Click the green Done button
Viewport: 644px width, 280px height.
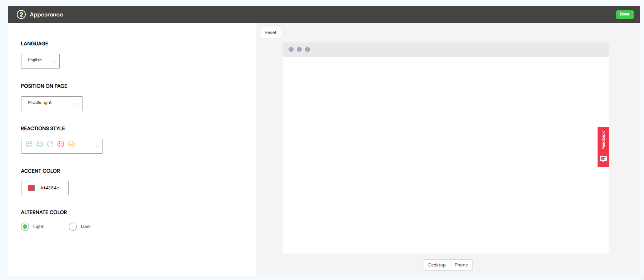[625, 14]
